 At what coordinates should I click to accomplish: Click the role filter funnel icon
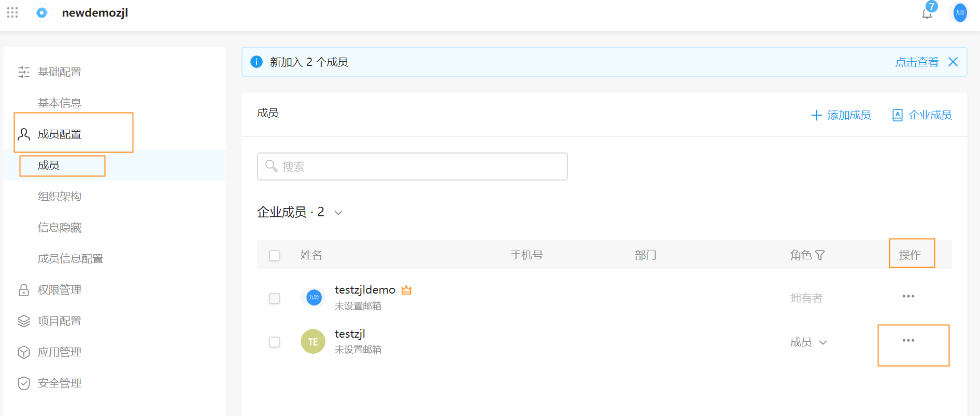click(820, 255)
